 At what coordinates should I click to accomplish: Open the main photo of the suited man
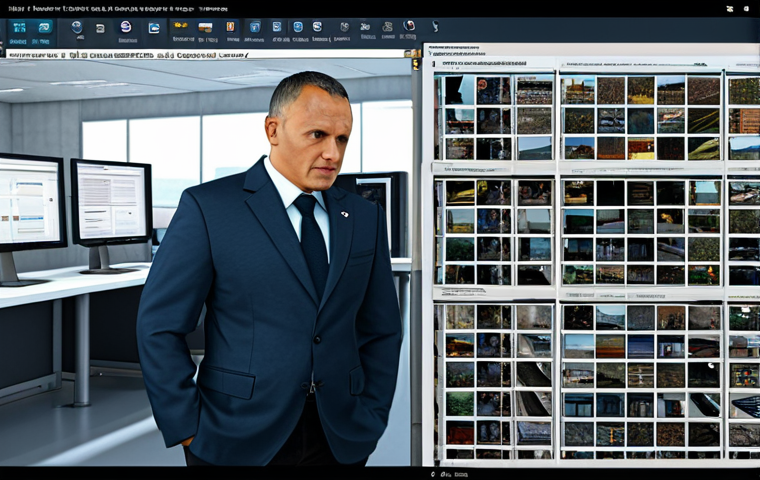point(270,280)
